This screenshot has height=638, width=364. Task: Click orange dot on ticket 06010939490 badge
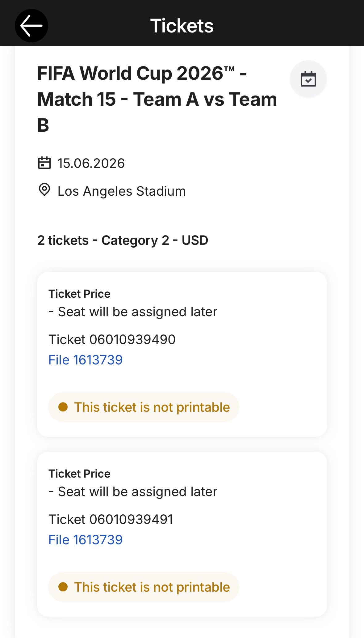click(63, 407)
